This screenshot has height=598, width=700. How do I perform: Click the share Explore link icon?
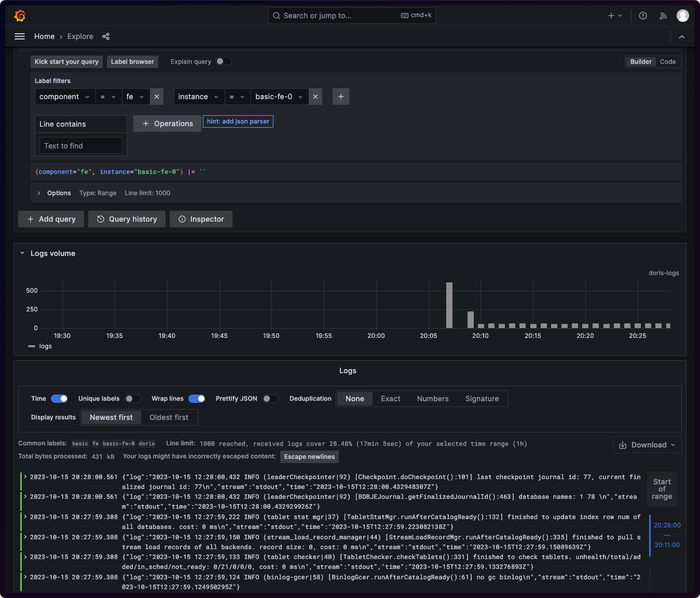click(x=106, y=36)
